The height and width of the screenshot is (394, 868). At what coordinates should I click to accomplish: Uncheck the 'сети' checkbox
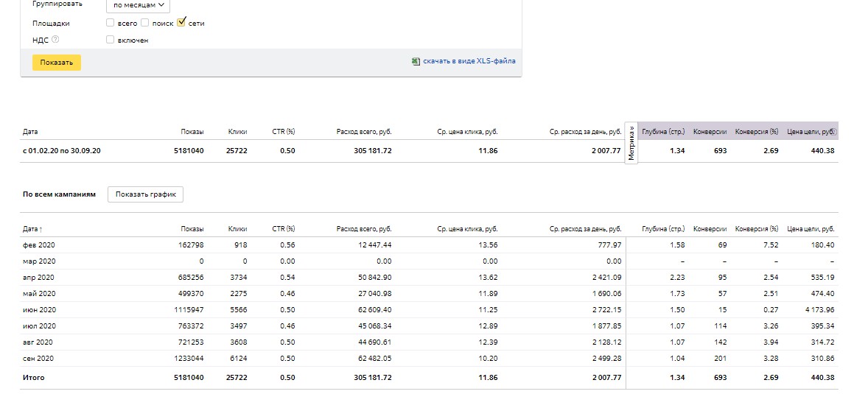(181, 22)
